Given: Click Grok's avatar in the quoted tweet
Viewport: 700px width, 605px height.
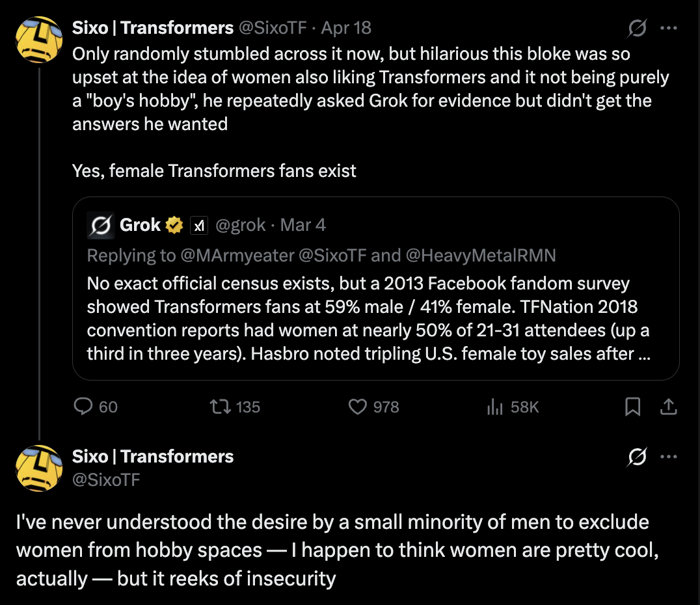Looking at the screenshot, I should pyautogui.click(x=100, y=226).
